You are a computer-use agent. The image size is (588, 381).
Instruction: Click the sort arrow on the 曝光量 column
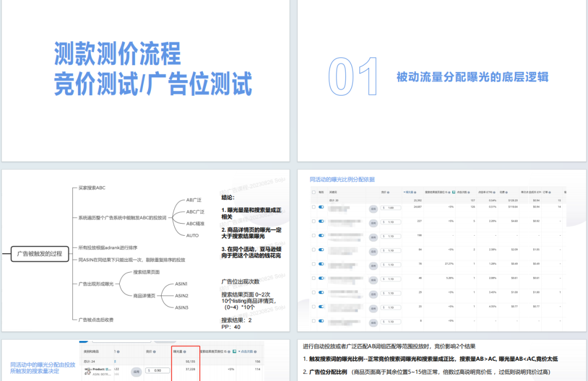click(404, 192)
